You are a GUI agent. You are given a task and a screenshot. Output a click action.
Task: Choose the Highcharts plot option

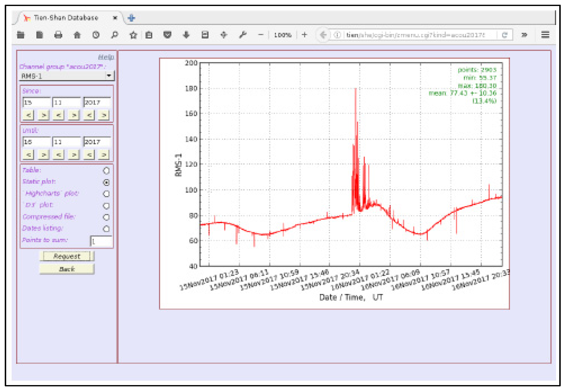tap(106, 194)
